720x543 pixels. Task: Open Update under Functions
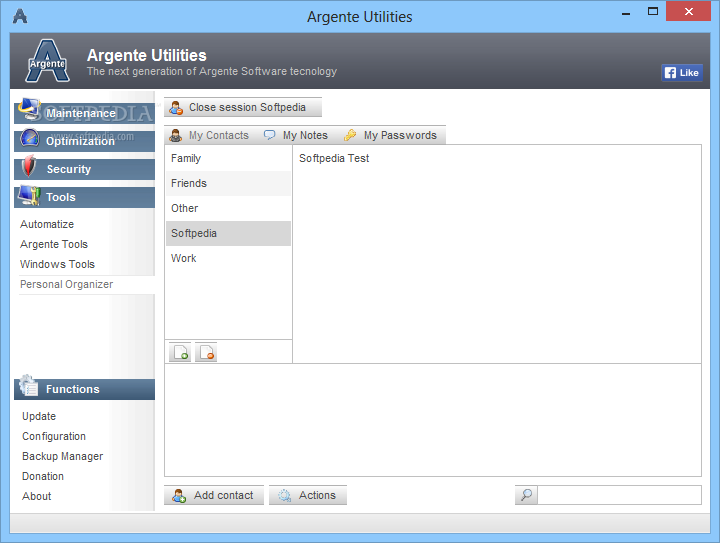pos(39,416)
